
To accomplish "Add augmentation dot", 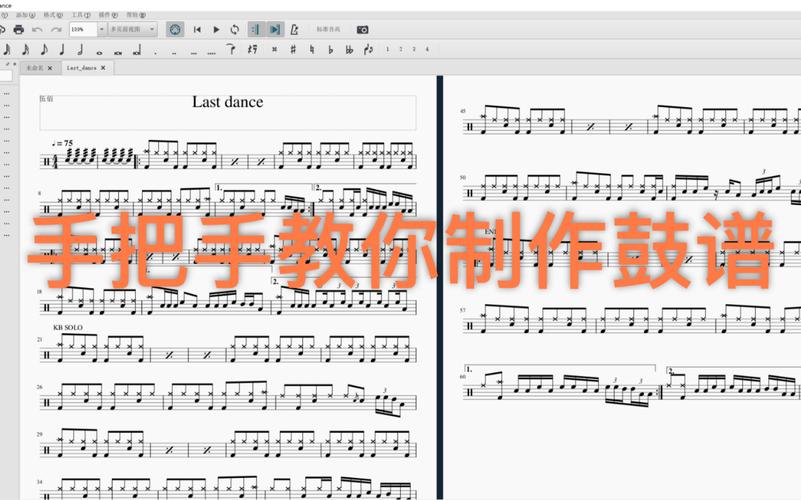I will tap(155, 53).
